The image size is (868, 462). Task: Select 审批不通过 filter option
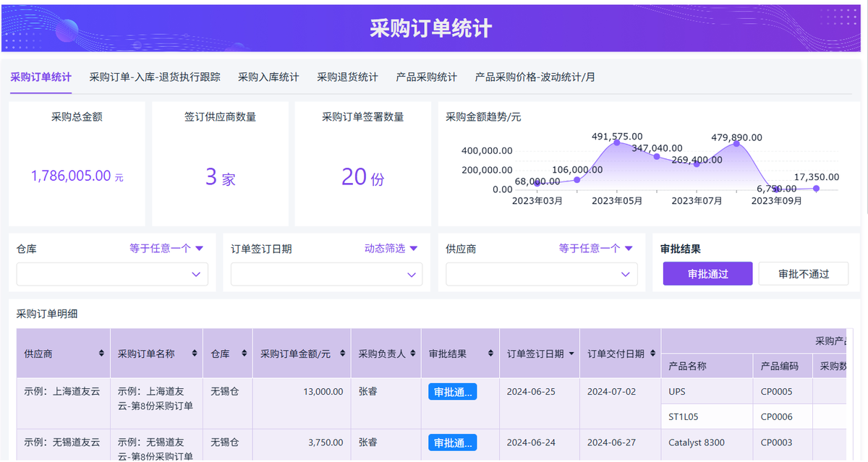[803, 274]
